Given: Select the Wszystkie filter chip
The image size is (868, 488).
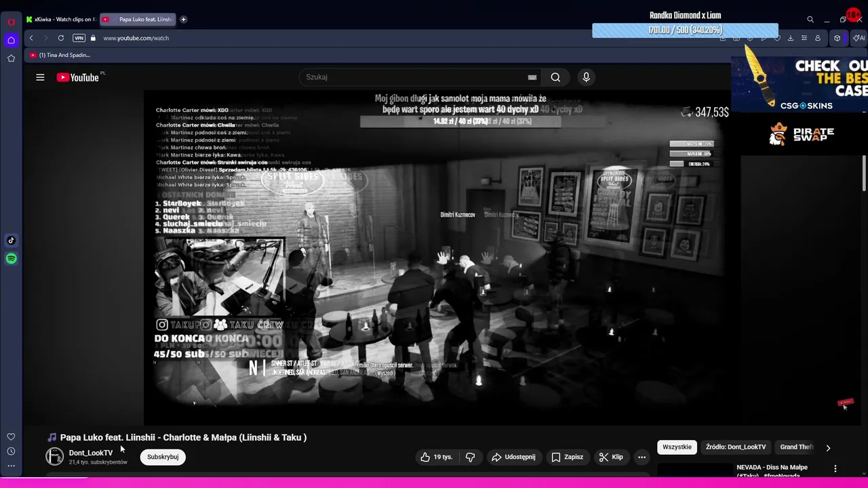Looking at the screenshot, I should tap(677, 447).
